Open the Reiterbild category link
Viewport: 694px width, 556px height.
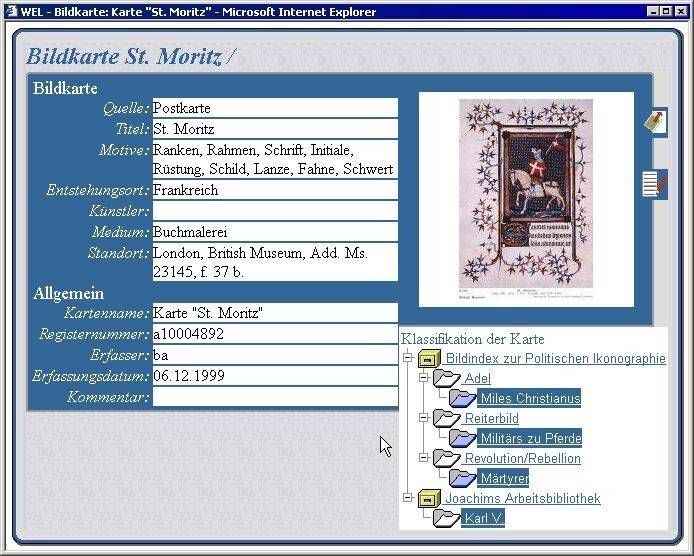491,418
